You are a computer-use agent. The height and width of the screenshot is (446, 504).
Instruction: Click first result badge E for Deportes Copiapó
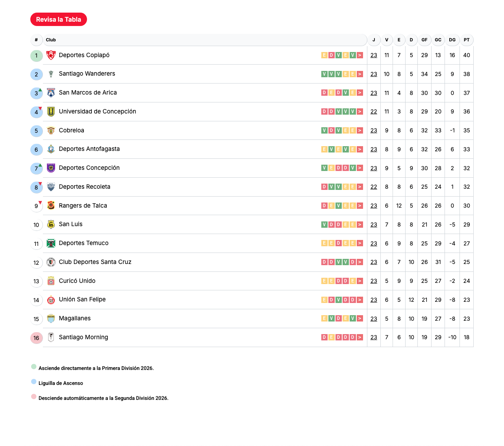(324, 55)
